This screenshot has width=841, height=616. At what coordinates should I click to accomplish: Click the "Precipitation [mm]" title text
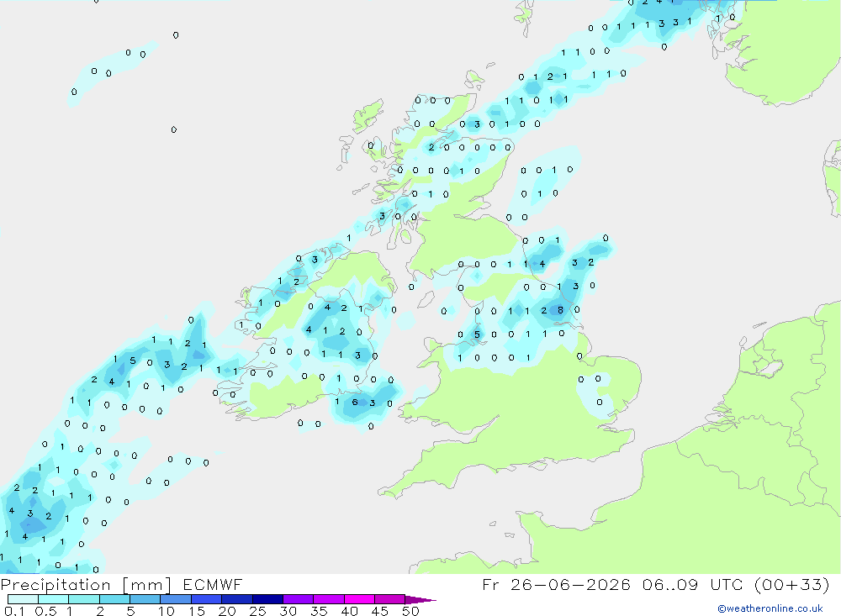point(87,585)
